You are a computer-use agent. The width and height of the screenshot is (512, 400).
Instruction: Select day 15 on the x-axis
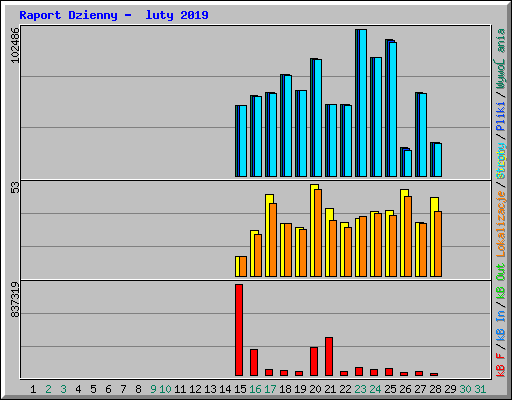coord(240,389)
